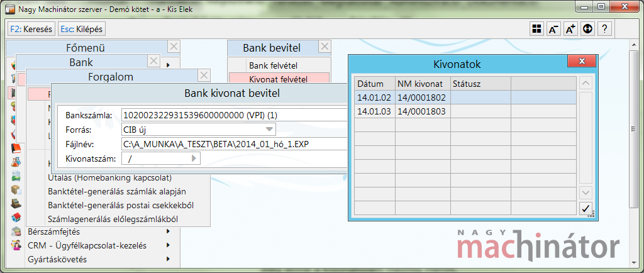This screenshot has height=273, width=644.
Task: Click cell 14/0001802 in Kivonatok
Action: pyautogui.click(x=423, y=97)
